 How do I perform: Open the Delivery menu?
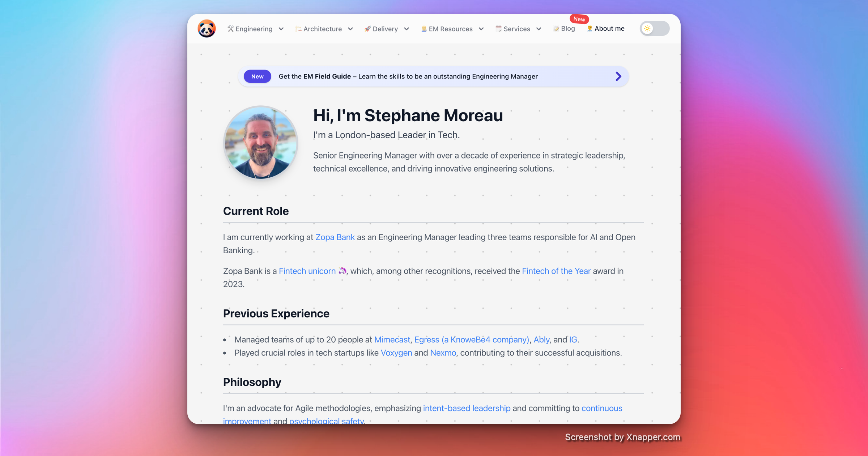[387, 29]
